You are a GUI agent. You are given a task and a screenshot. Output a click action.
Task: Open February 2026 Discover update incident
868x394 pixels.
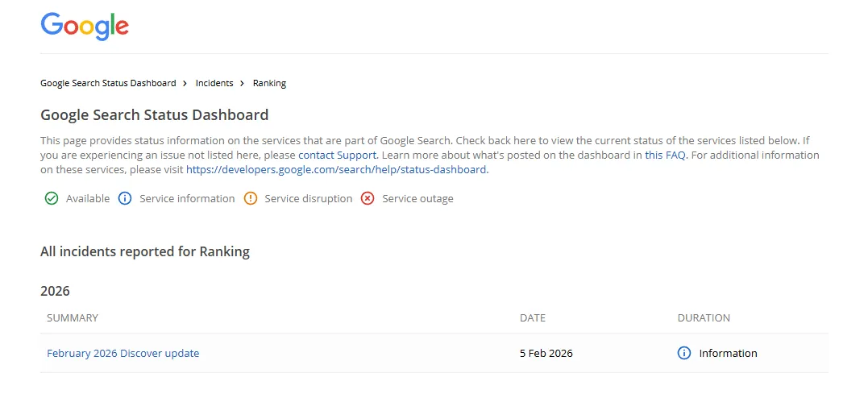[x=123, y=353]
